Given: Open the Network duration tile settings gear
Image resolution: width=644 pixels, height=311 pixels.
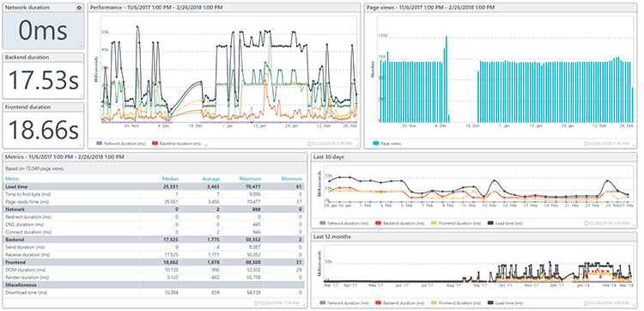Looking at the screenshot, I should (79, 8).
